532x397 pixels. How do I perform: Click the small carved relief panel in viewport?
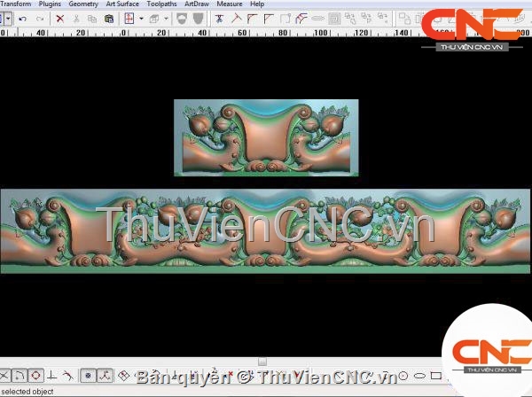coord(266,137)
